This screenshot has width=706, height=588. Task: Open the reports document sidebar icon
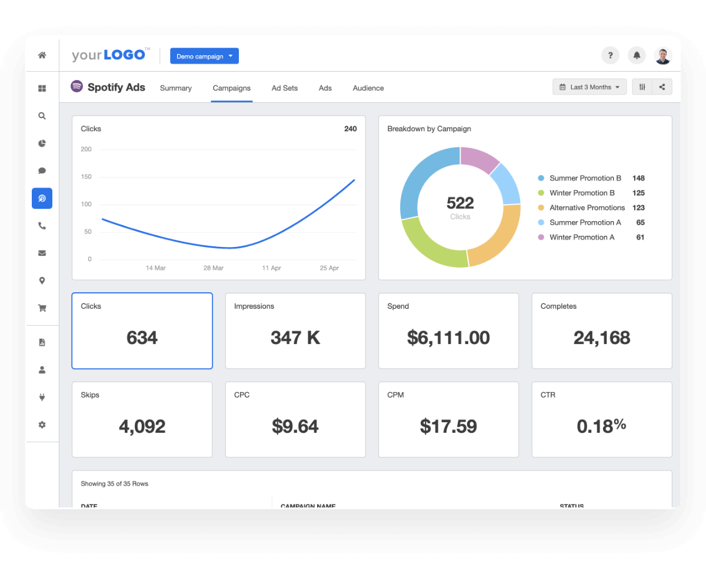(42, 342)
